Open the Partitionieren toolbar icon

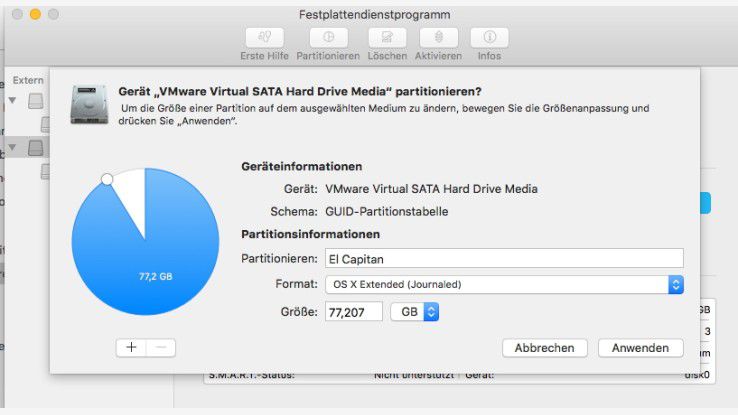(x=328, y=38)
